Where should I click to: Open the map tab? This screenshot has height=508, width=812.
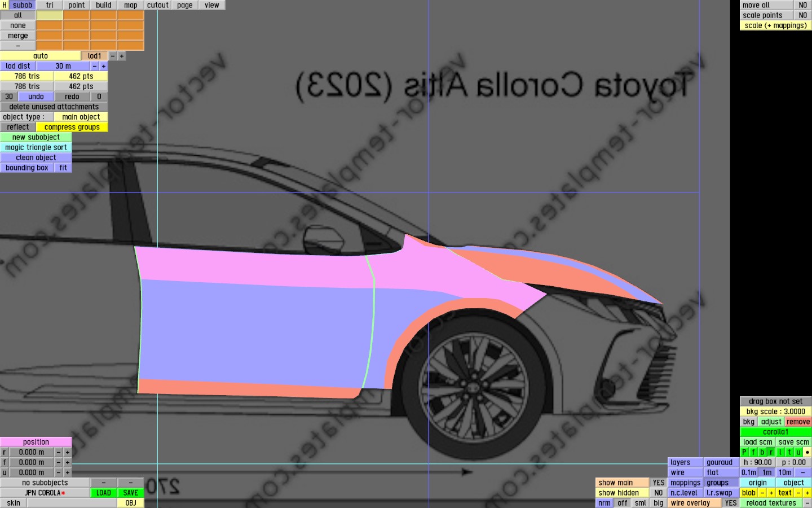(131, 5)
